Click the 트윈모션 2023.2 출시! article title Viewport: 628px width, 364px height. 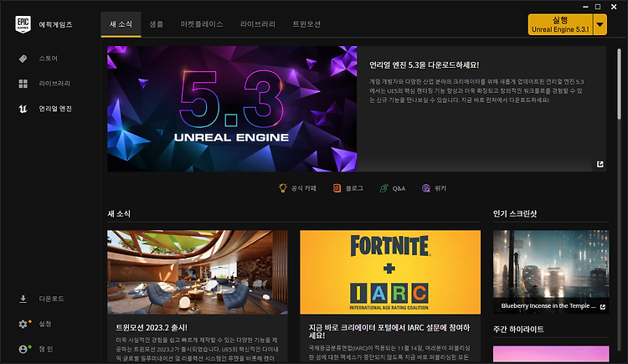pos(152,327)
